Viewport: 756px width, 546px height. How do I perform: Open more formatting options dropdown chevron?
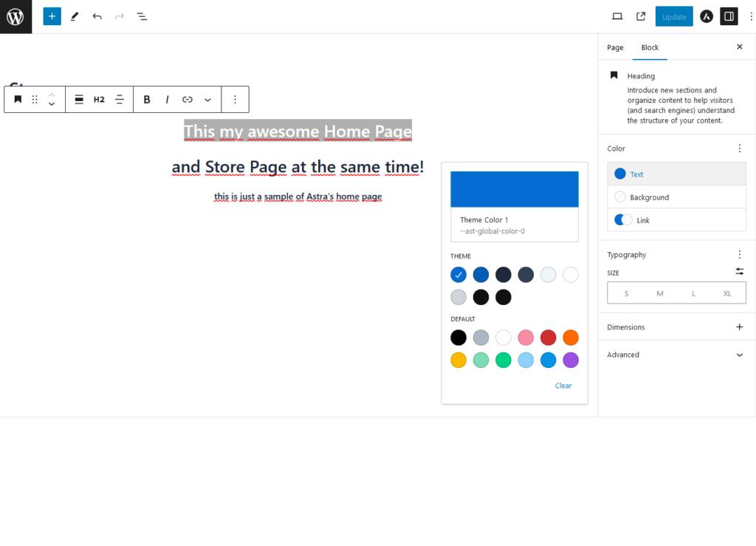(x=207, y=99)
